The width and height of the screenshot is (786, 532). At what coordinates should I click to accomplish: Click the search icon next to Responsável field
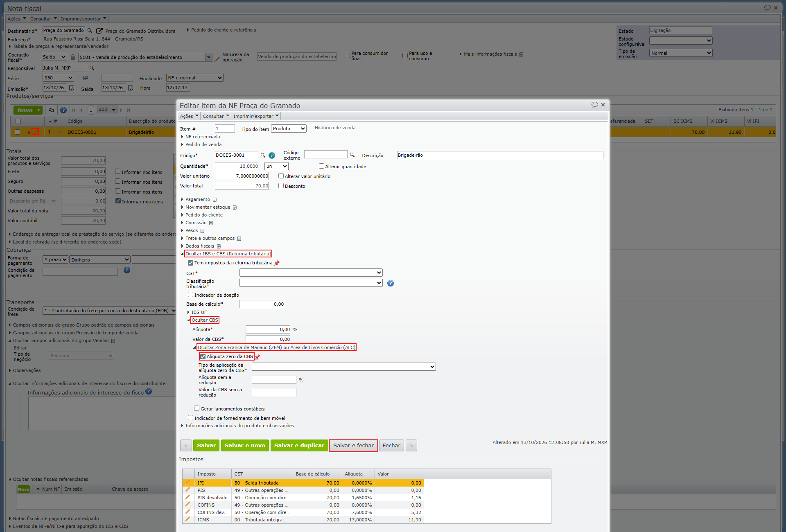(92, 68)
